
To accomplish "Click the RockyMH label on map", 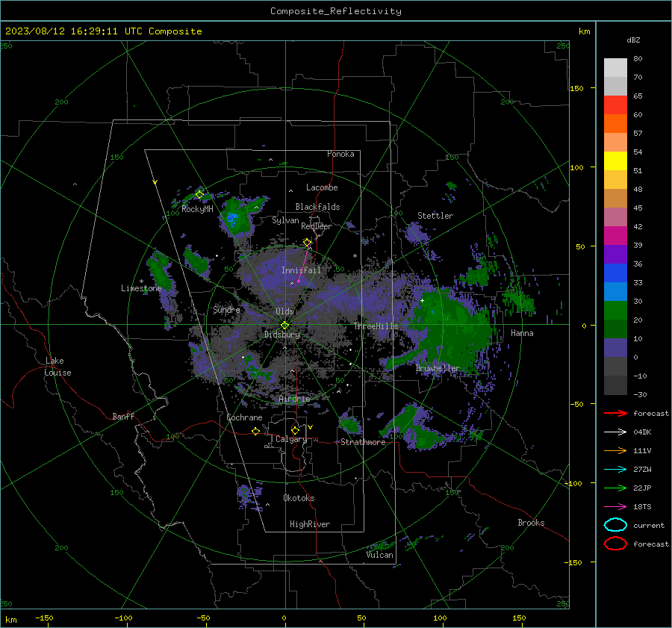I will [197, 209].
